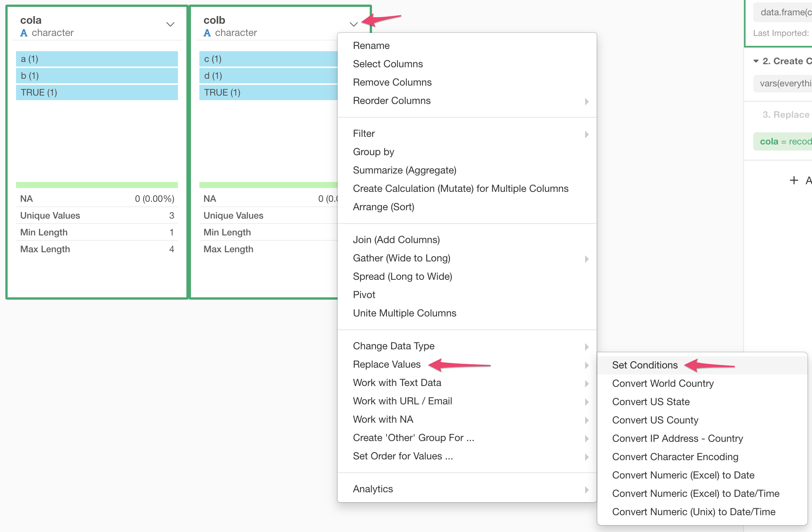Select 'Convert US State' option
812x532 pixels.
tap(651, 402)
